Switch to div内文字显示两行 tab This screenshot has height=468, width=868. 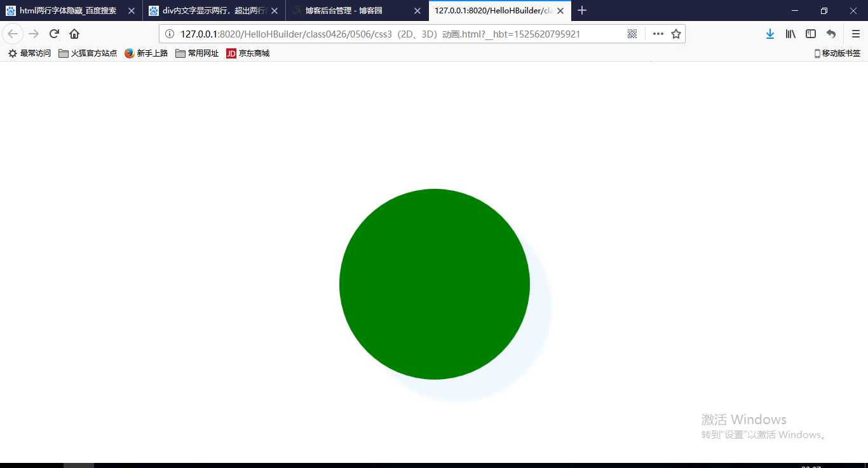click(x=214, y=11)
